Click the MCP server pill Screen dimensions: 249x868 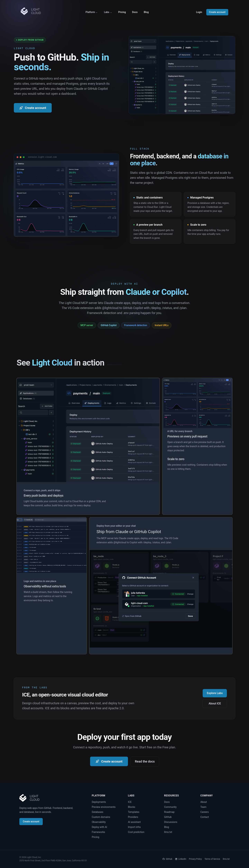click(87, 325)
